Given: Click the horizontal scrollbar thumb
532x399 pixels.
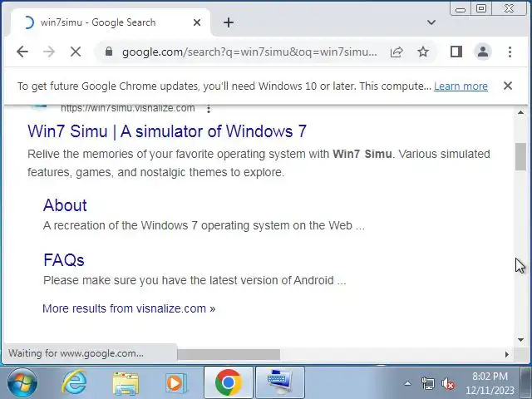Looking at the screenshot, I should (229, 355).
